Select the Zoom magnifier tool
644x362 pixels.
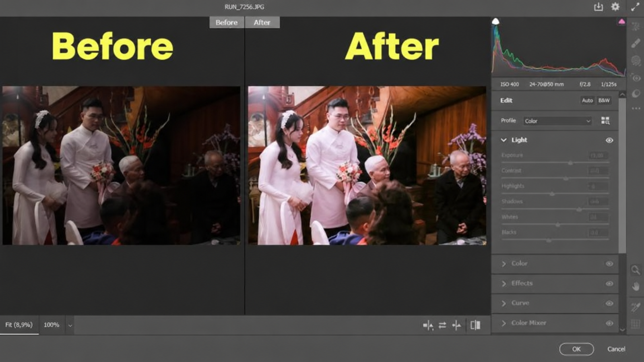pyautogui.click(x=636, y=270)
